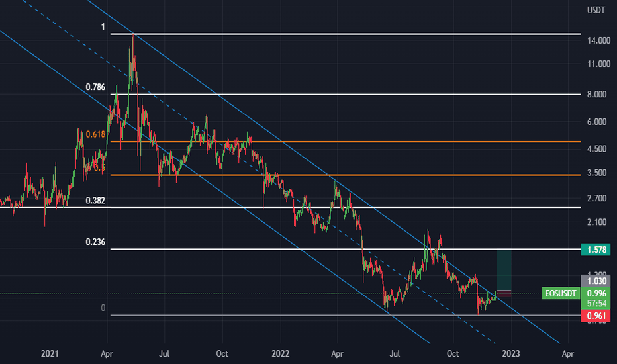Image resolution: width=617 pixels, height=364 pixels.
Task: Click the 0.996 current price label
Action: pos(596,293)
